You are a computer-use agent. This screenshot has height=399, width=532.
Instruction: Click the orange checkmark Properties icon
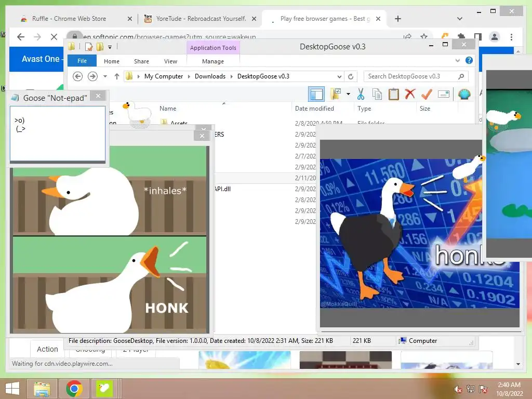click(x=427, y=94)
